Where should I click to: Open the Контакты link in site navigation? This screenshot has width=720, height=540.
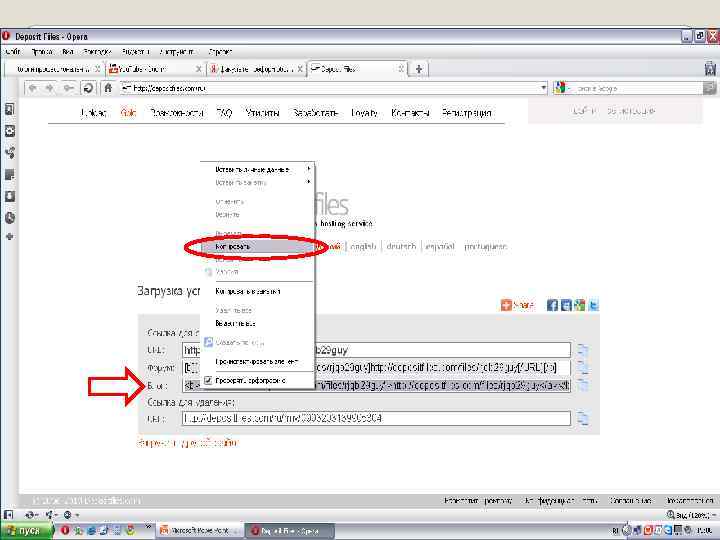coord(410,112)
